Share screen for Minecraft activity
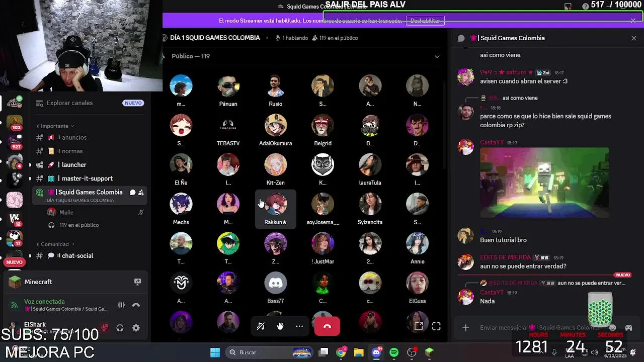 [137, 282]
